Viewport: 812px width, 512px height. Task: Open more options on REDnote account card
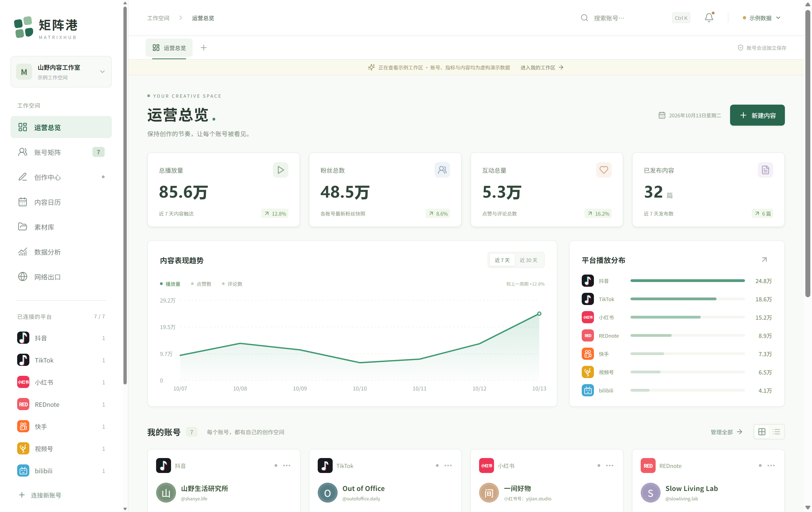(x=771, y=466)
